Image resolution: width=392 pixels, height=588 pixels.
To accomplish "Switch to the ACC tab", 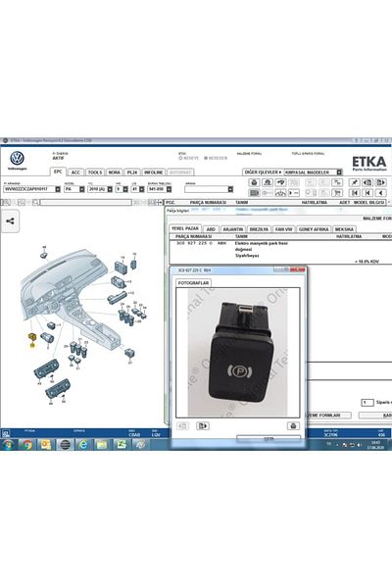I will (75, 172).
